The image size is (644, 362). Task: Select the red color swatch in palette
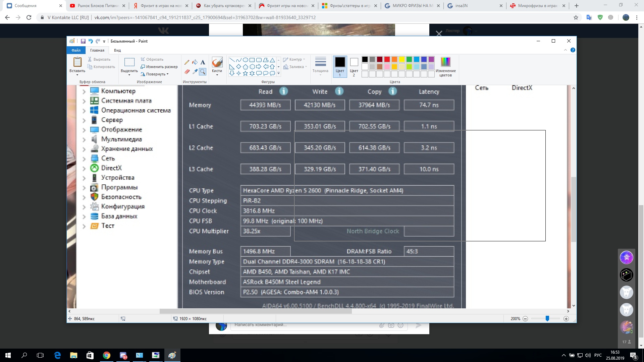(387, 59)
